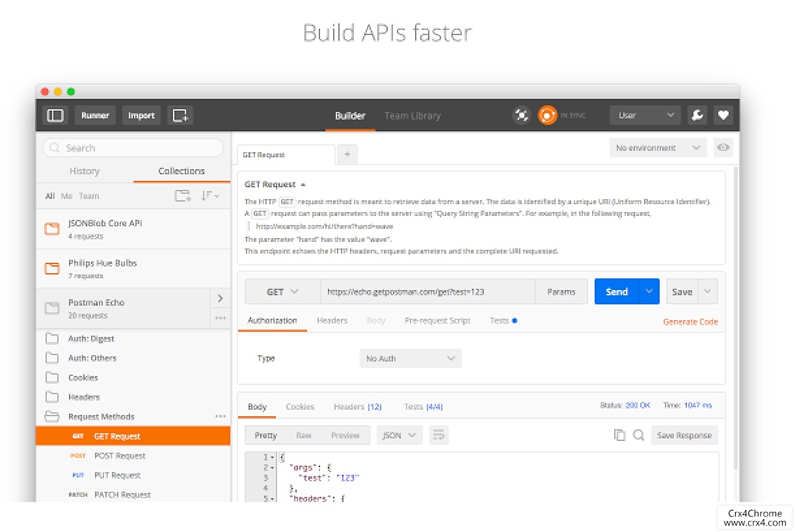Select the request Headers tab
This screenshot has height=532, width=795.
(x=332, y=321)
